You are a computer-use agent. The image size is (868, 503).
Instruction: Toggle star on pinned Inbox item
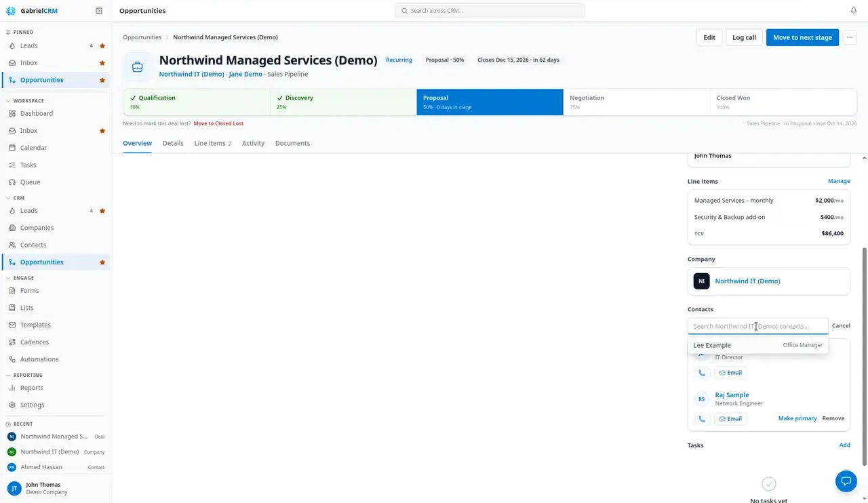(x=102, y=63)
